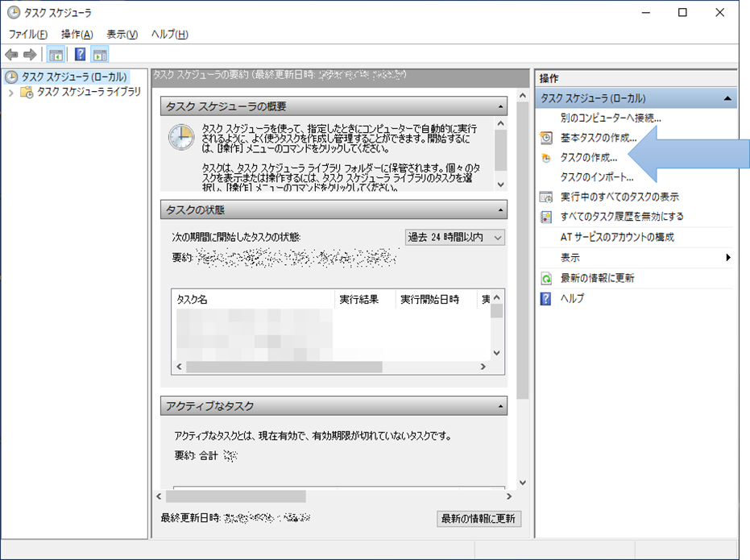
Task: Select AT サービスのアカウントの構成 action
Action: coord(617,237)
